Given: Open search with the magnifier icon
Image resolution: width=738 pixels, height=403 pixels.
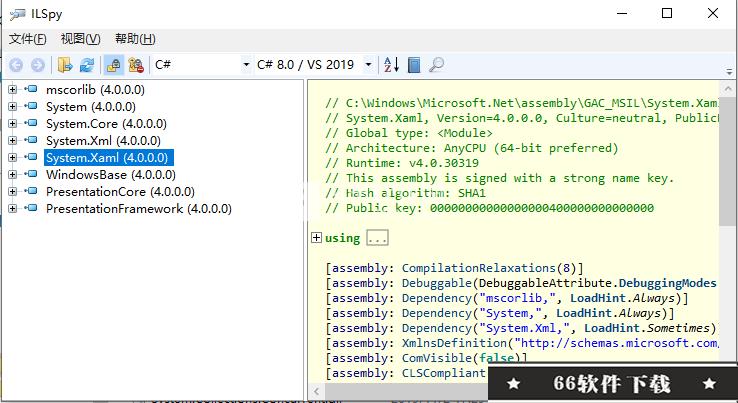Looking at the screenshot, I should 436,65.
